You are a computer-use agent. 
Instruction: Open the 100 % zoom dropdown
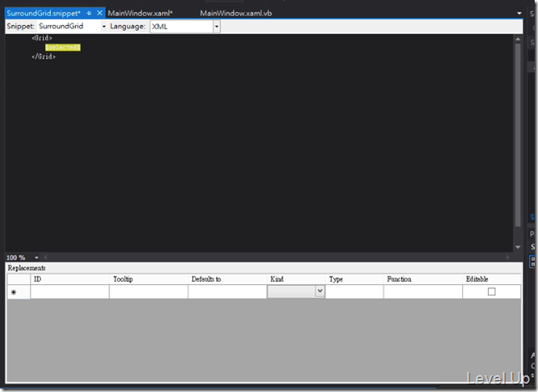point(37,257)
